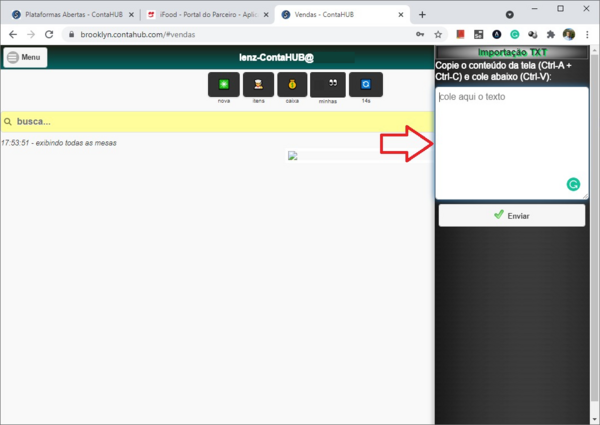Click the Enviar button
600x425 pixels.
(x=512, y=215)
